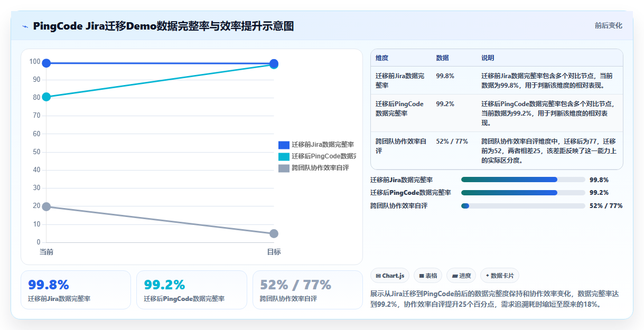
Task: Select the blue data point at 当前
Action: 46,63
